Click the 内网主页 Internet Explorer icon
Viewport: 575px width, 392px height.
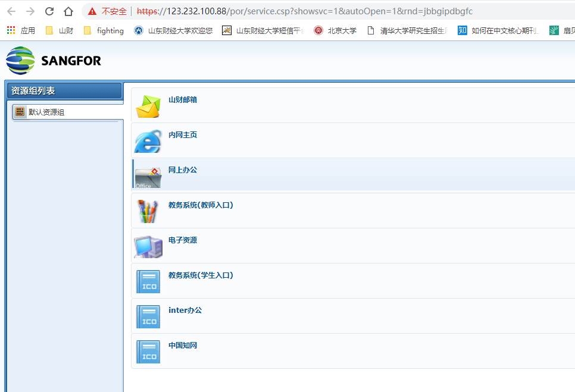click(x=148, y=142)
